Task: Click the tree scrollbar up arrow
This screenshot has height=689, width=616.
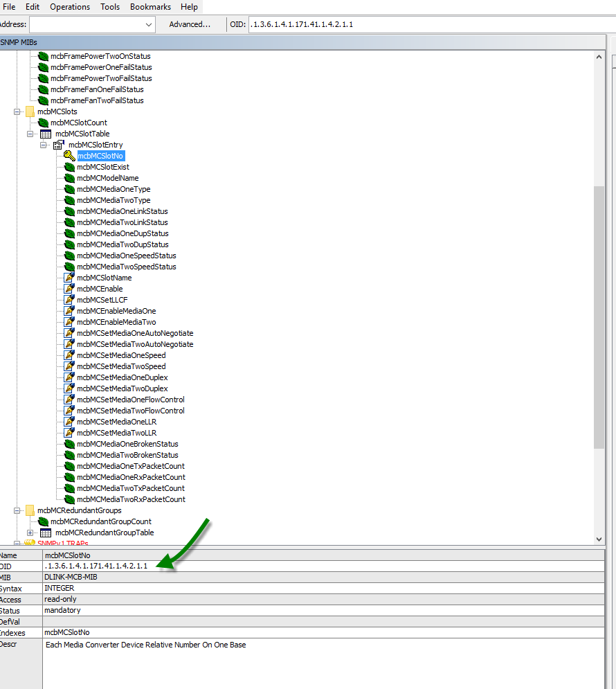Action: (599, 57)
